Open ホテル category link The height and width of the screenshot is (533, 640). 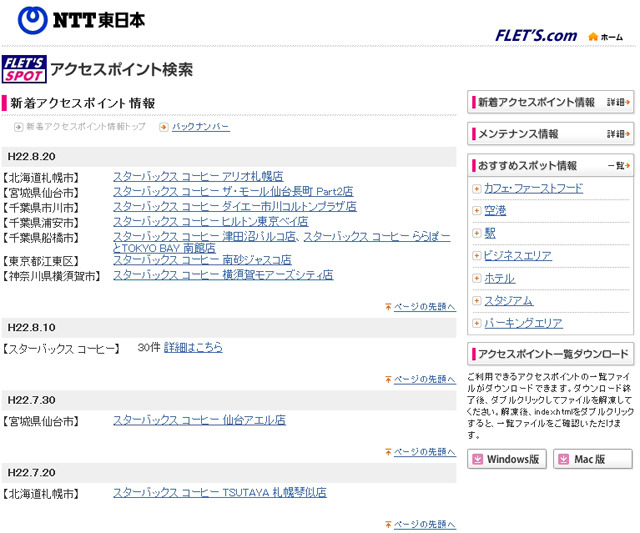pyautogui.click(x=500, y=278)
